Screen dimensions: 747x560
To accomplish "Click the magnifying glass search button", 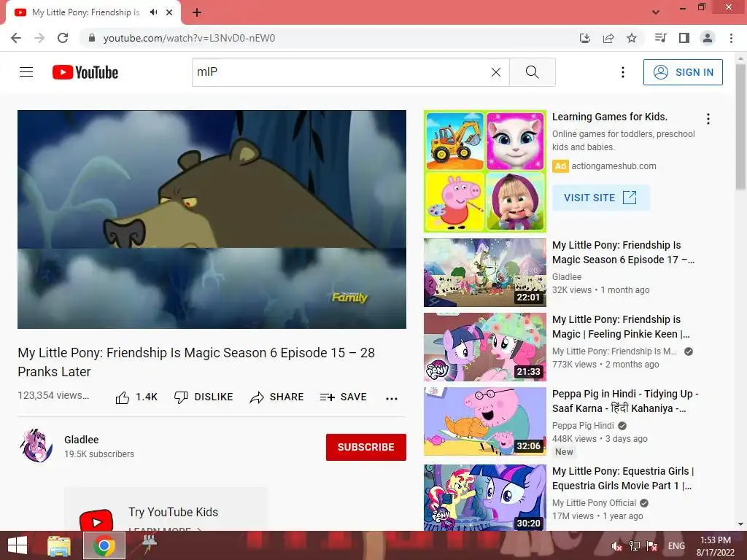I will click(x=532, y=72).
